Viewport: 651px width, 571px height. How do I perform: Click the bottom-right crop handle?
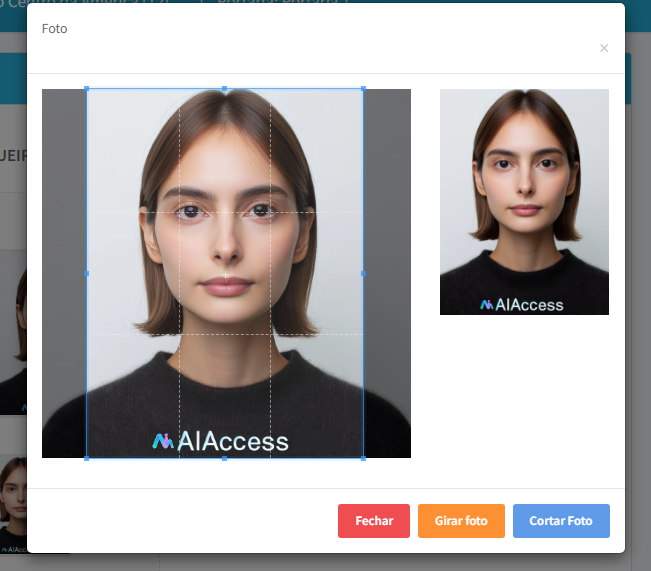[363, 458]
